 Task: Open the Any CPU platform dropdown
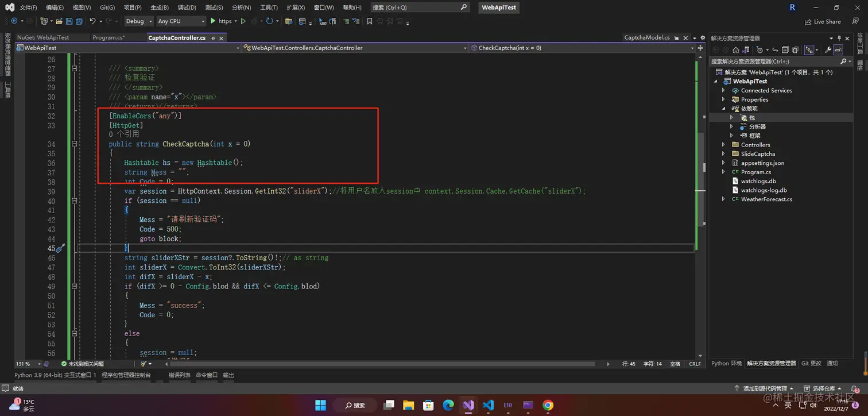coord(181,21)
